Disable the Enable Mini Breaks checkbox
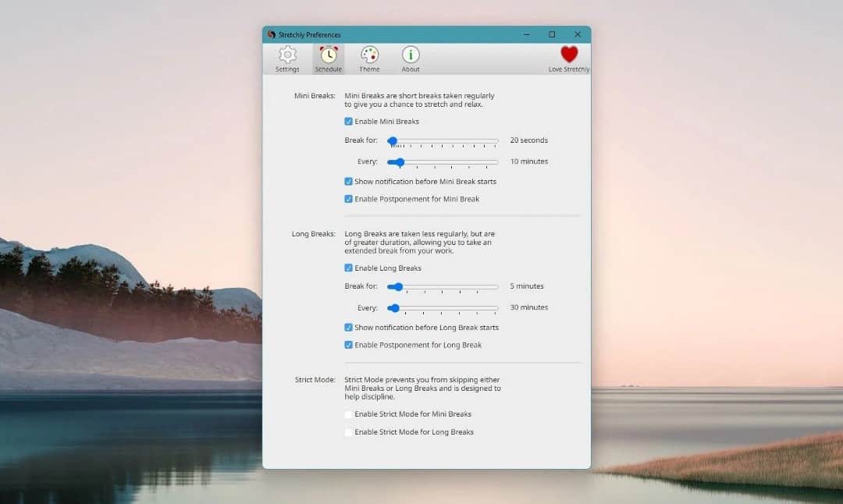843x504 pixels. [349, 122]
